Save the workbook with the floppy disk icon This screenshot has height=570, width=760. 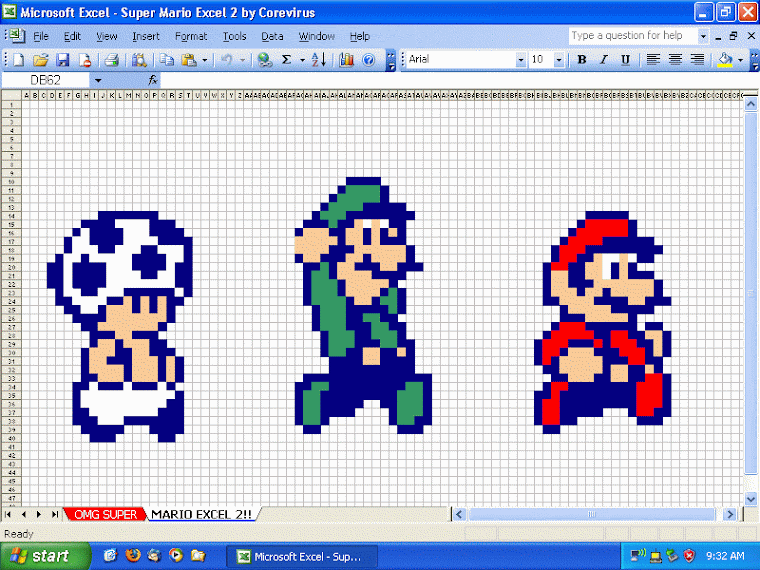click(63, 60)
